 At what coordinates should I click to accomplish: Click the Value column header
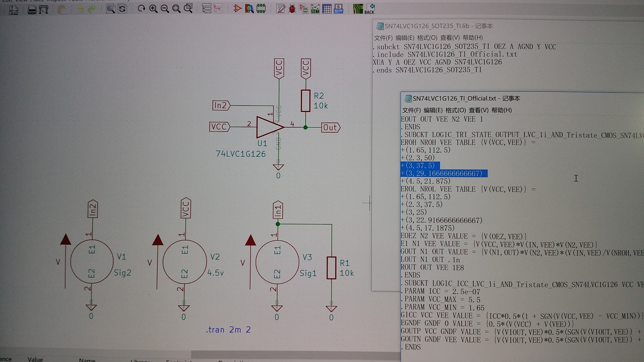[x=35, y=359]
